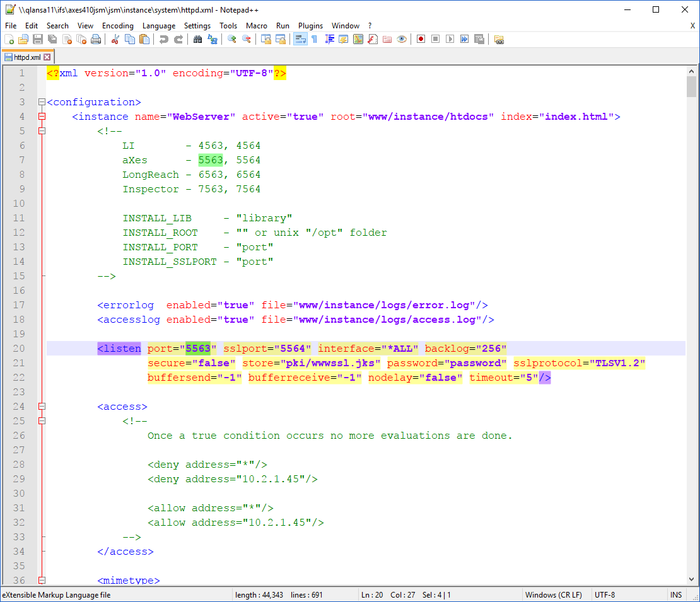Collapse the comment block starting line 5
The image size is (700, 602).
[42, 131]
